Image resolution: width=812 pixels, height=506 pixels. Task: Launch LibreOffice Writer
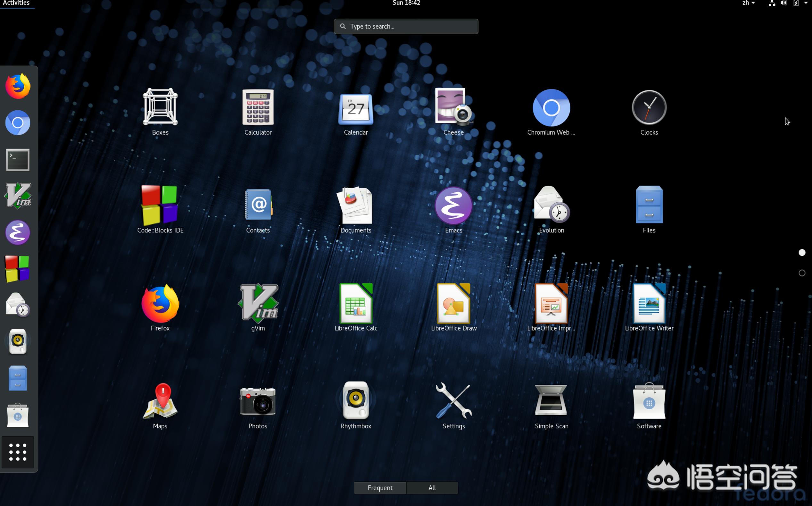[x=649, y=307]
